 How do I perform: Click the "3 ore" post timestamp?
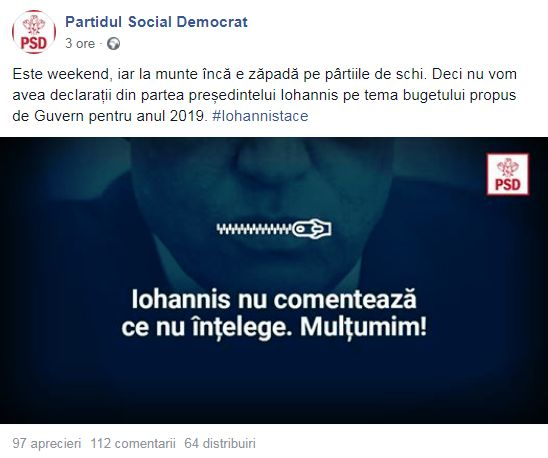point(80,44)
